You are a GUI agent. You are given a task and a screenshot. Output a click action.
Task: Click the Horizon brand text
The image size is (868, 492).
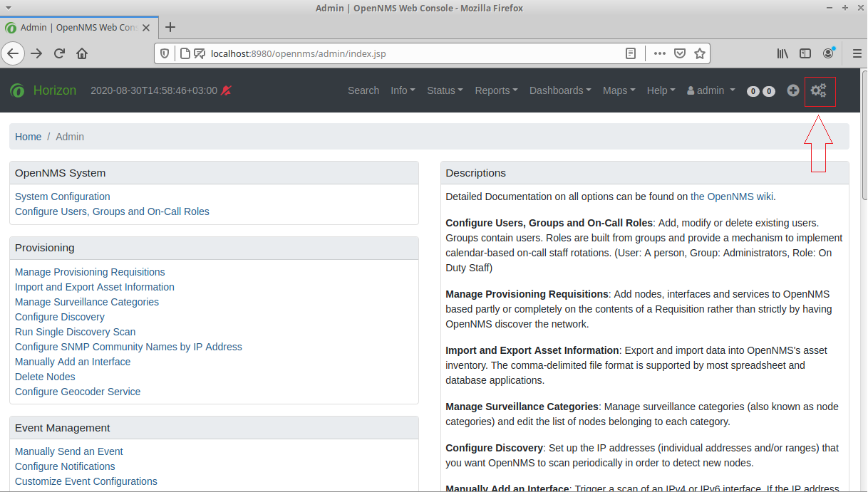(x=55, y=90)
